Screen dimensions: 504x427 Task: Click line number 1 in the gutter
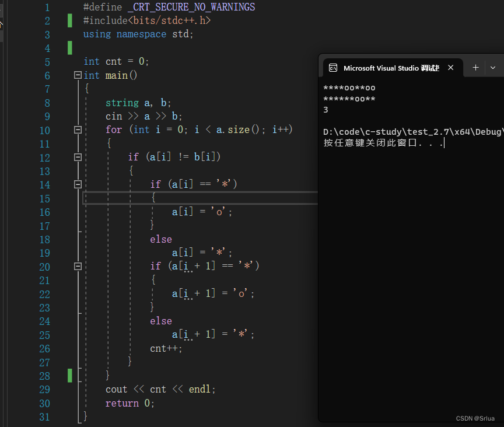click(x=47, y=7)
